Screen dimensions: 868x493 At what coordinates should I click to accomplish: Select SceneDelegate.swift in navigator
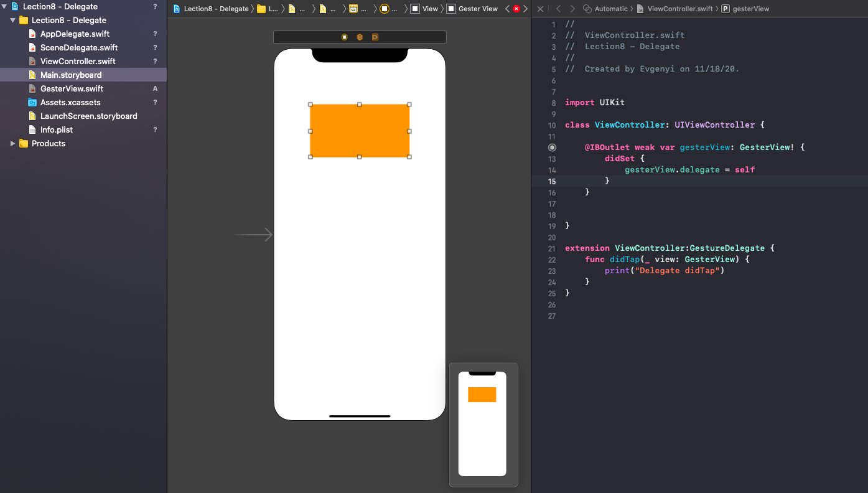[x=83, y=47]
